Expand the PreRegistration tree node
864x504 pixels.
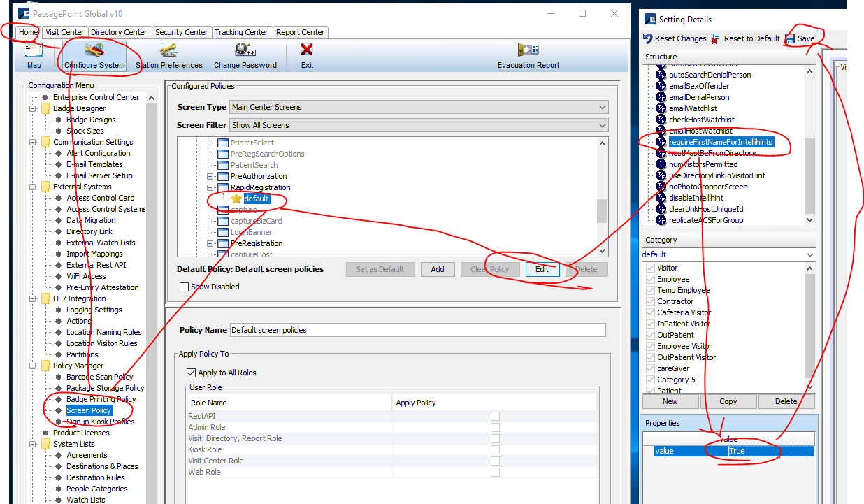coord(210,243)
